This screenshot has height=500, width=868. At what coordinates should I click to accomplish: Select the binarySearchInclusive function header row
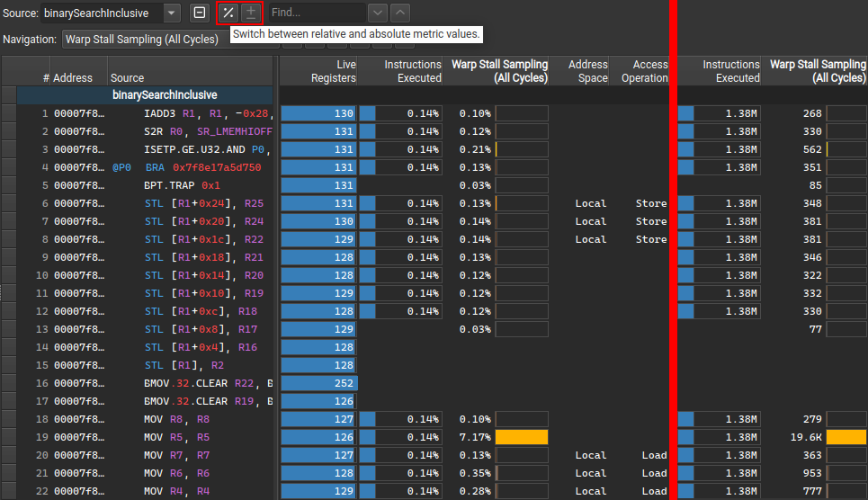tap(164, 95)
